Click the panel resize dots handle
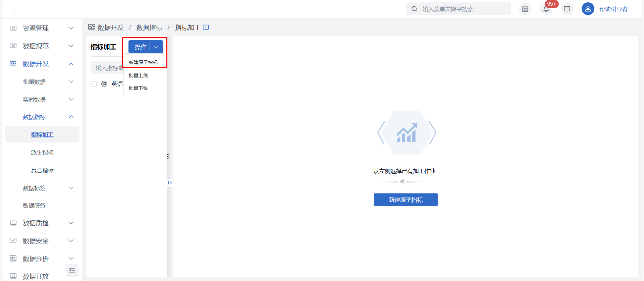 click(x=168, y=157)
